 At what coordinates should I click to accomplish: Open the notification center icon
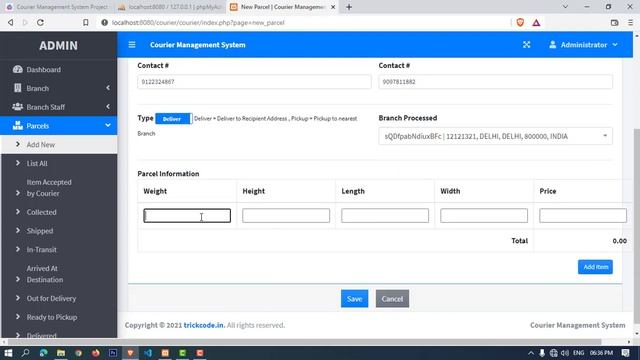(626, 353)
